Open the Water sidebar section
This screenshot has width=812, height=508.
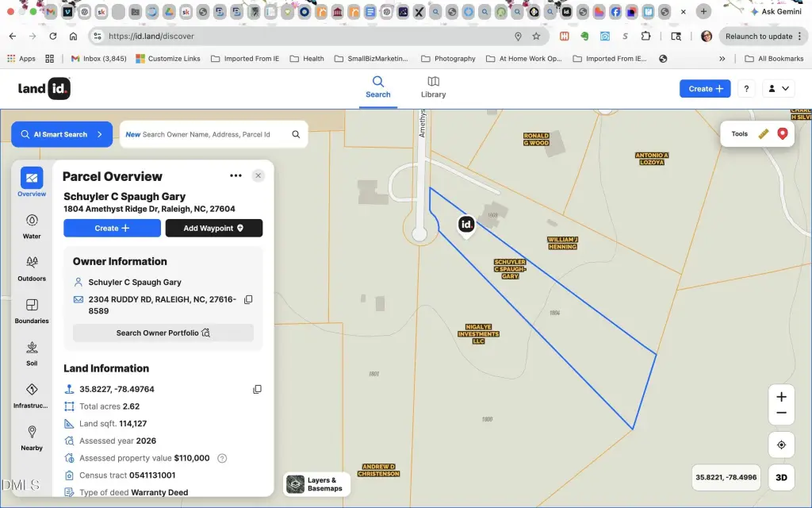(x=32, y=226)
